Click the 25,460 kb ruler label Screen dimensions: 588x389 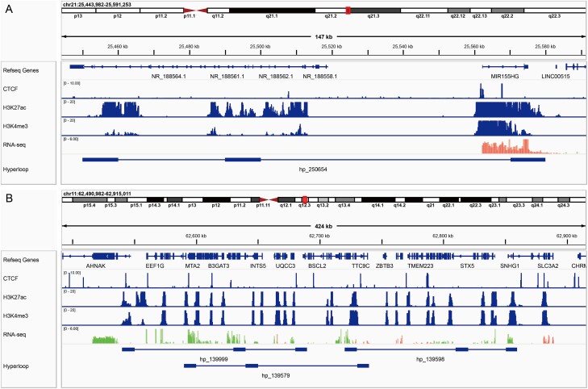(118, 47)
